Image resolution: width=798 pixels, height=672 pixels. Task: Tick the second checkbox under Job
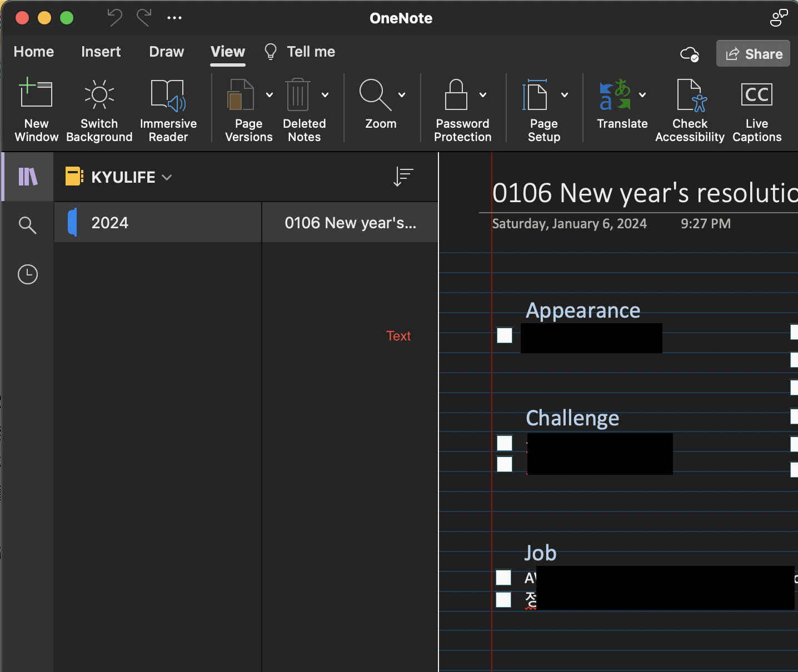(503, 599)
